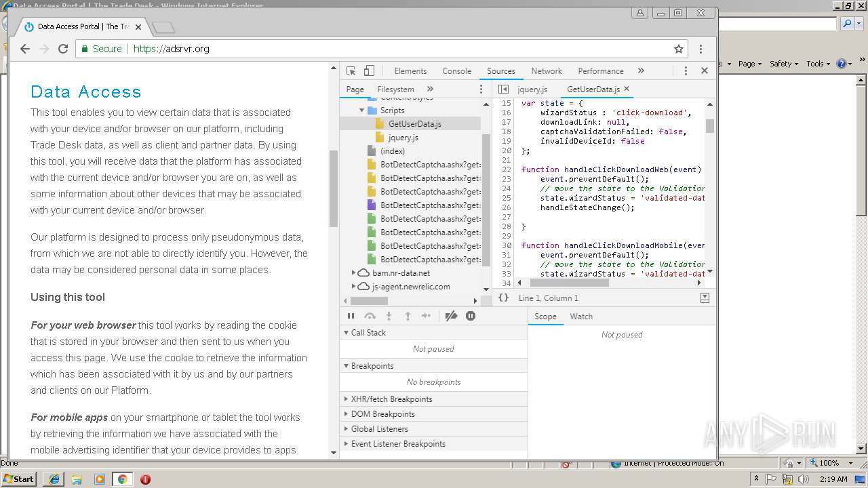868x488 pixels.
Task: Switch to the Console tab
Action: [x=457, y=71]
